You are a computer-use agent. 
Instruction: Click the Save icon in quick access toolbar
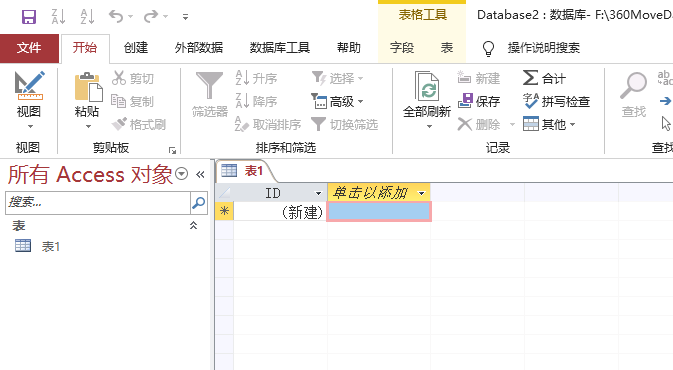tap(29, 17)
